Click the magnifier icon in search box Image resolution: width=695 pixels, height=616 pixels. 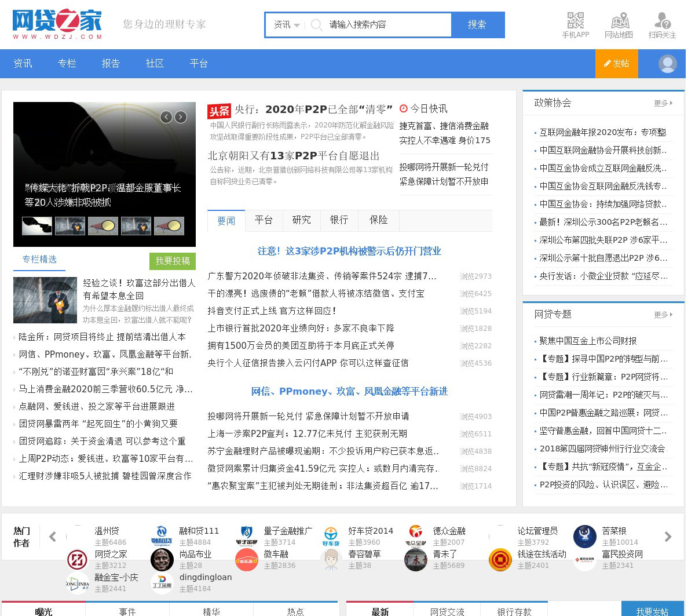(316, 25)
